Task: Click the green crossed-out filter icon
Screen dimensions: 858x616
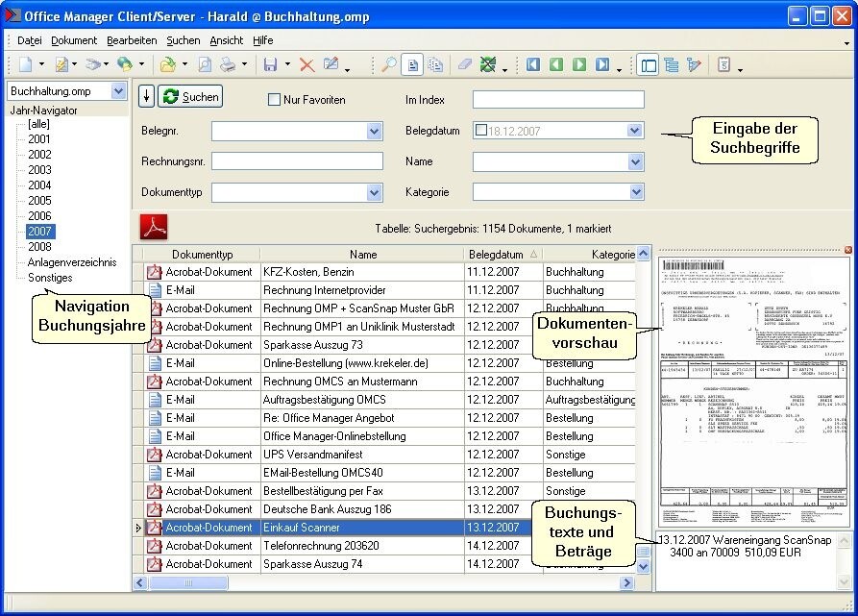Action: point(487,64)
